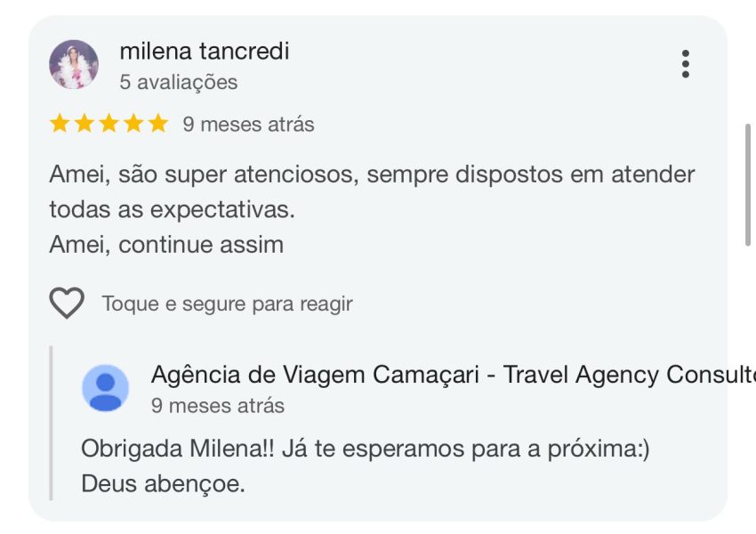Click the grey reply quote bar
This screenshot has height=534, width=756.
(x=51, y=423)
